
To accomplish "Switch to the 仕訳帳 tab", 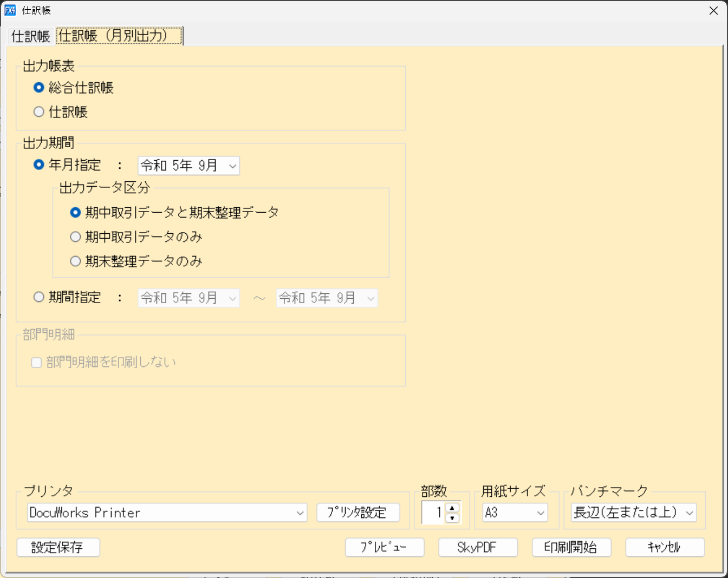I will point(30,36).
